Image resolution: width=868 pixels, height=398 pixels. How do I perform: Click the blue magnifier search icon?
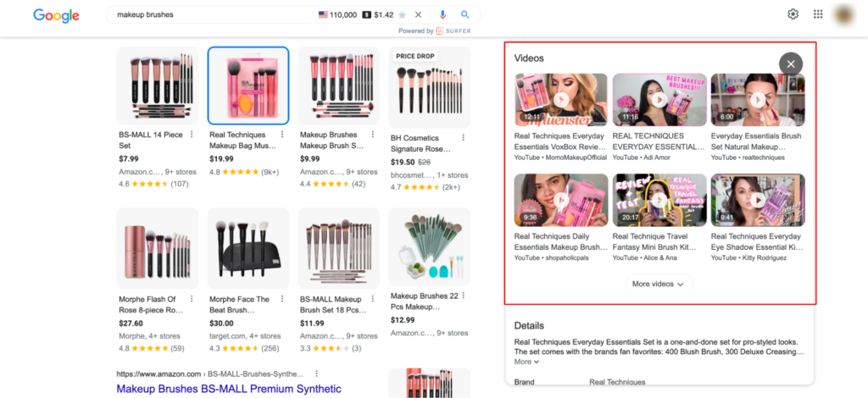(x=465, y=15)
